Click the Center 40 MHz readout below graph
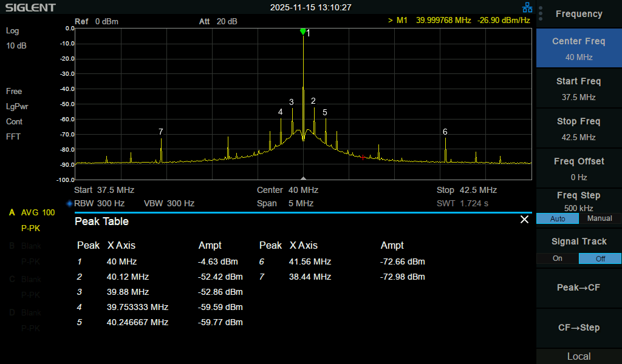Screen dimensions: 622x364 click(287, 190)
